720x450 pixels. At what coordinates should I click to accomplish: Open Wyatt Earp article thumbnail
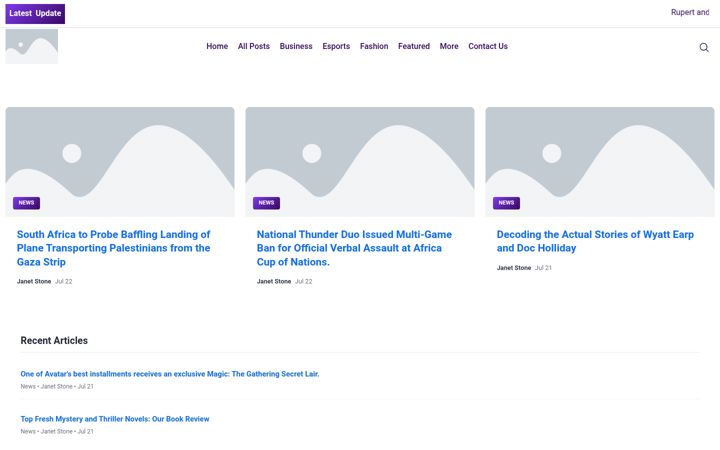point(600,162)
